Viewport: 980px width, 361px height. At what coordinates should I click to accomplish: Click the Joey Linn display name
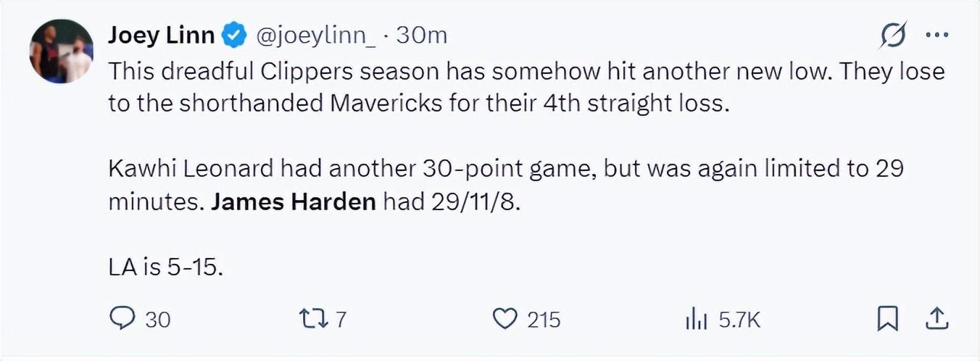(x=161, y=35)
